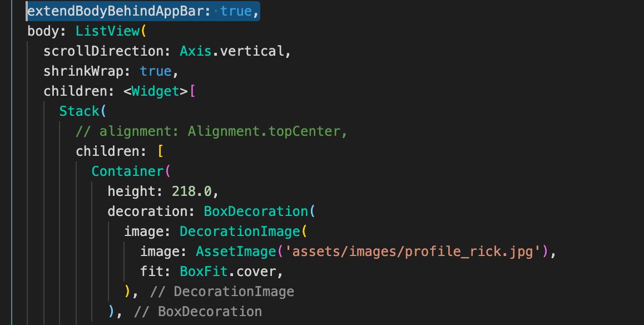The height and width of the screenshot is (325, 644).
Task: Click the DecorationImage class name
Action: click(240, 232)
